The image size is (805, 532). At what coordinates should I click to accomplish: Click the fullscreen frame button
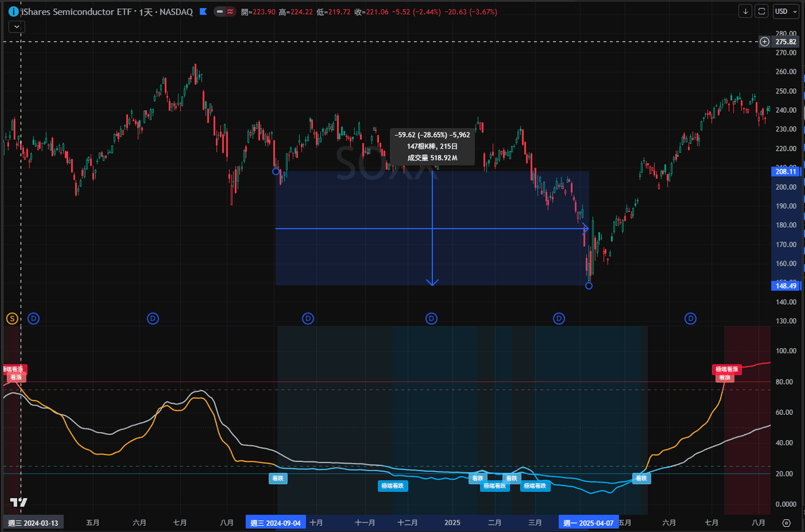point(762,11)
